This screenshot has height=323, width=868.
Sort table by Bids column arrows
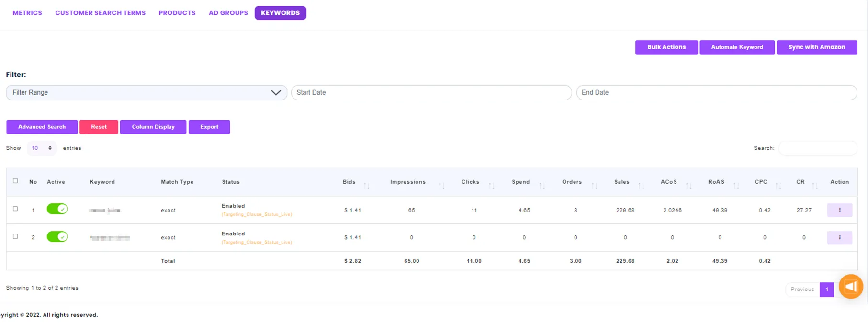tap(367, 186)
